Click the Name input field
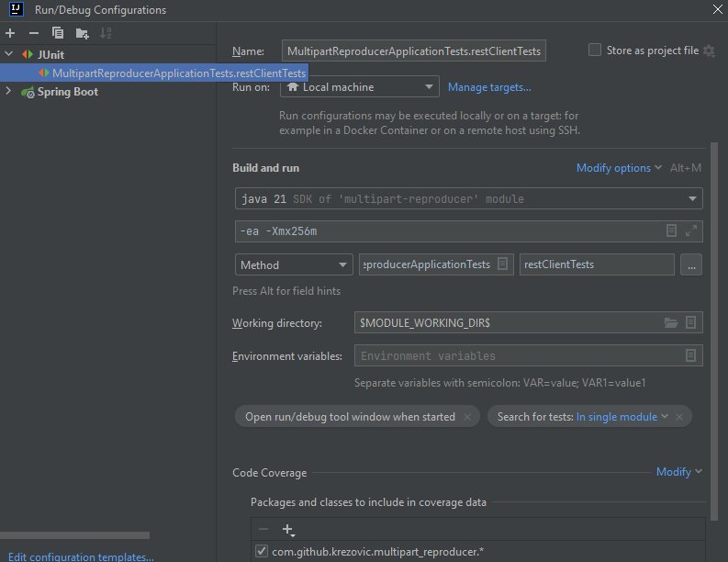This screenshot has width=728, height=562. click(414, 51)
